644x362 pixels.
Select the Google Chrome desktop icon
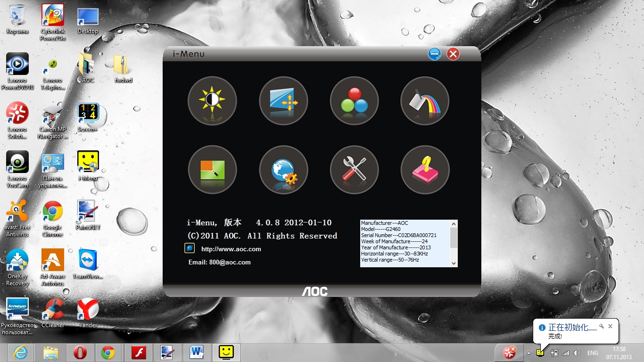(53, 219)
